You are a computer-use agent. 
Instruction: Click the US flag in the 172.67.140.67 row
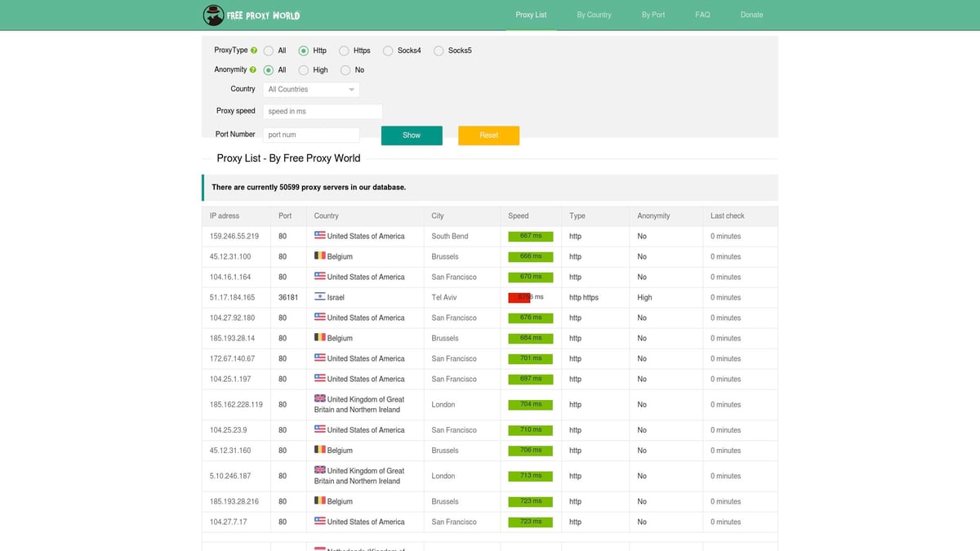pos(320,358)
